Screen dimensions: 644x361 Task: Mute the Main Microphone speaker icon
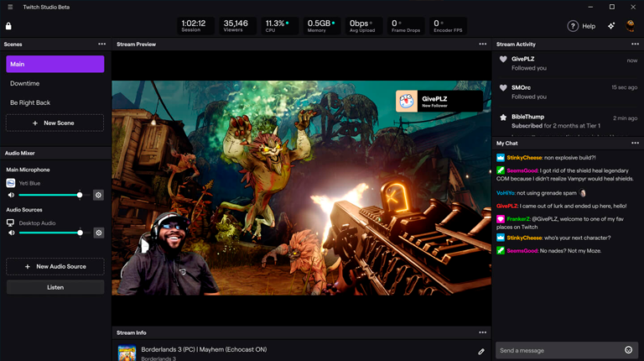[x=11, y=195]
